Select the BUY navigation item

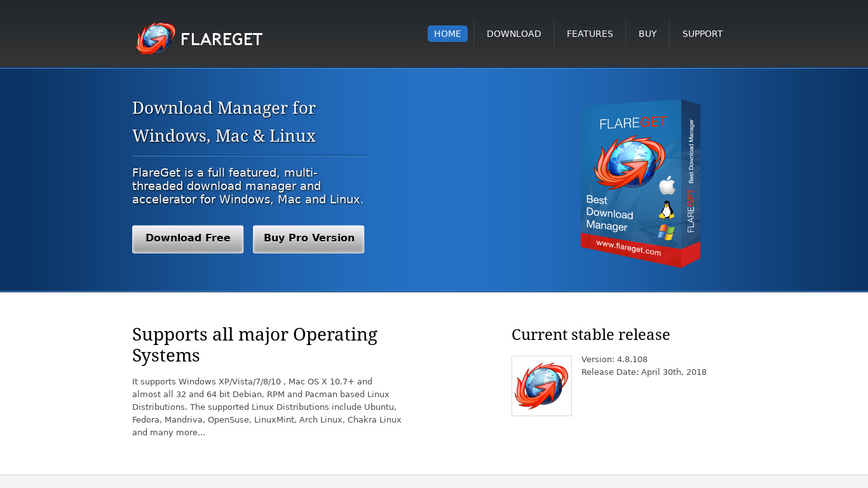coord(648,34)
